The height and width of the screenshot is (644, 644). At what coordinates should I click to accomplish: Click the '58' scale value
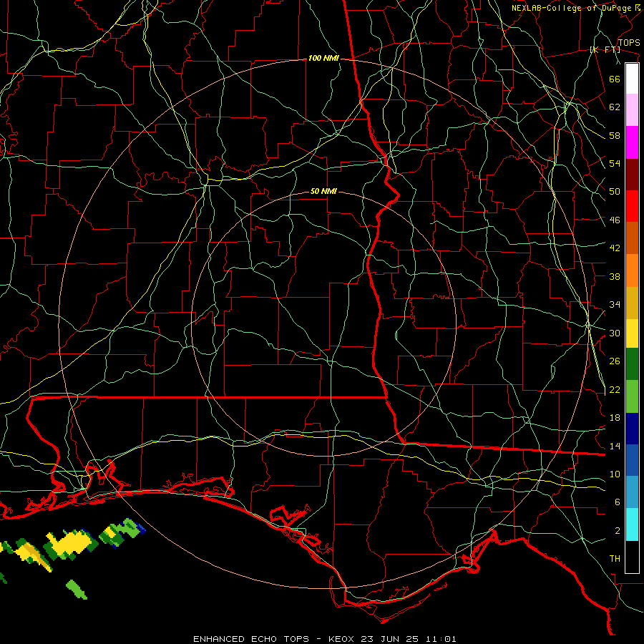(615, 135)
